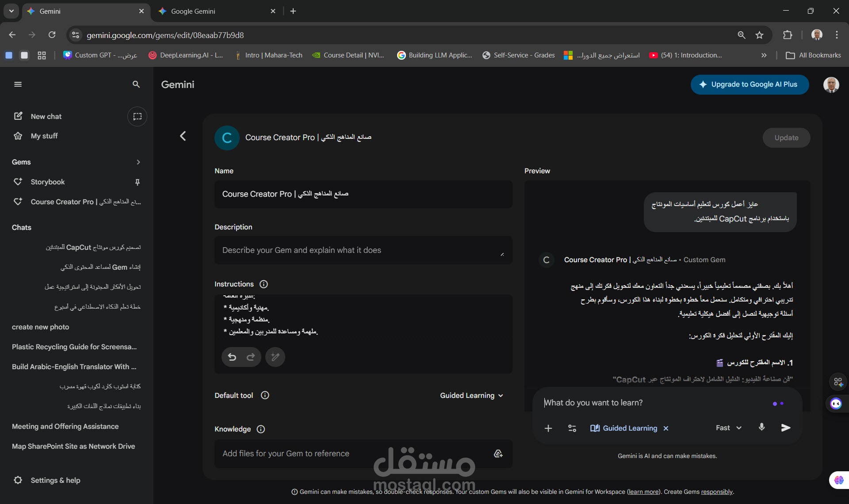Click the browser zoom magnifier icon
This screenshot has width=849, height=504.
(x=742, y=35)
